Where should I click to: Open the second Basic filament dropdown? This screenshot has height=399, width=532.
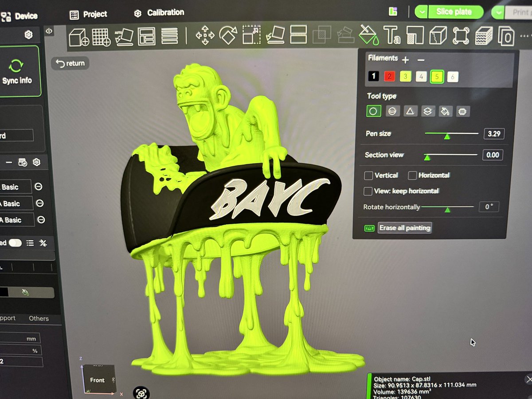pos(16,203)
